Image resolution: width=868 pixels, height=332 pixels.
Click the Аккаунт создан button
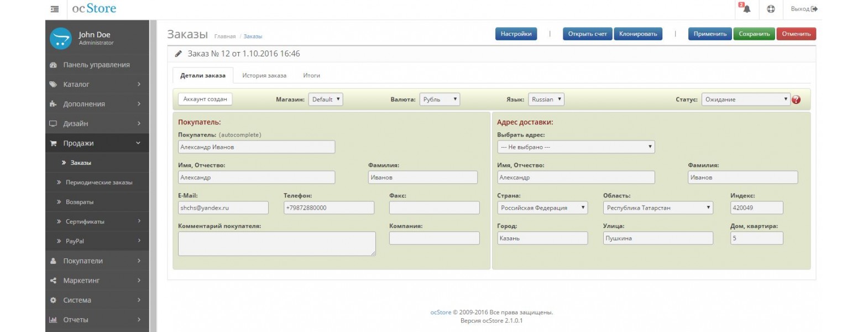(x=205, y=99)
